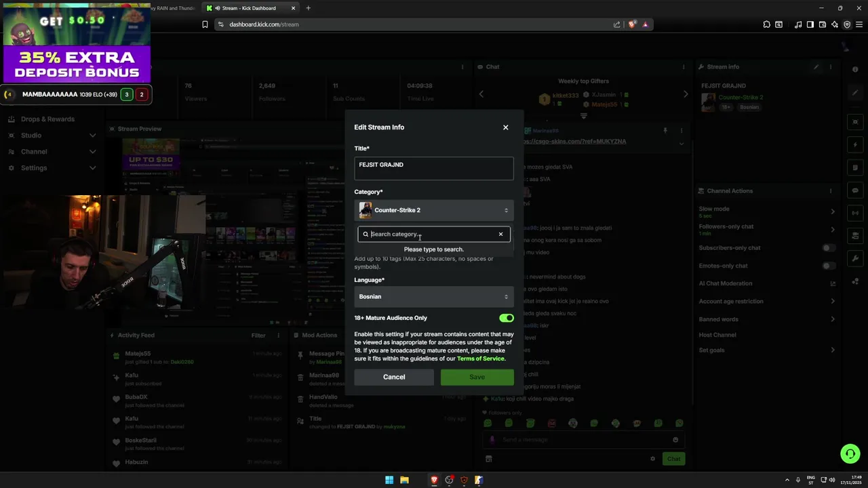Open AI Chat Moderation stats icon
This screenshot has width=868, height=488.
point(833,283)
